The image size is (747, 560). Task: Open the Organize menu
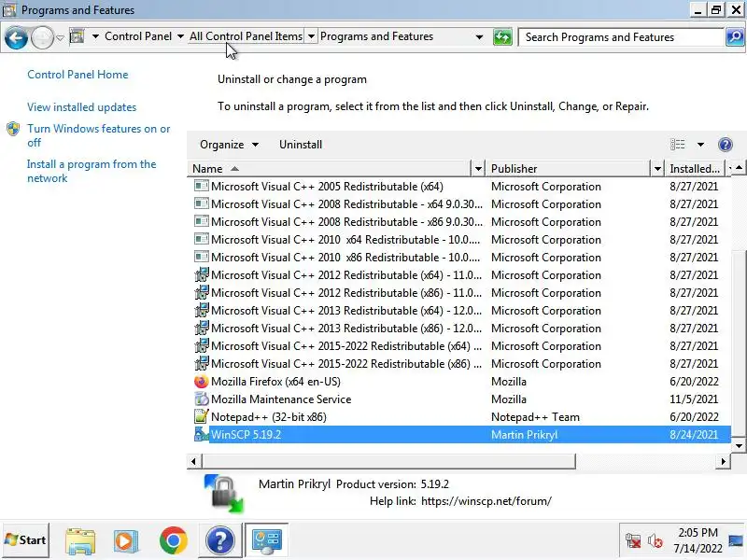(x=229, y=145)
